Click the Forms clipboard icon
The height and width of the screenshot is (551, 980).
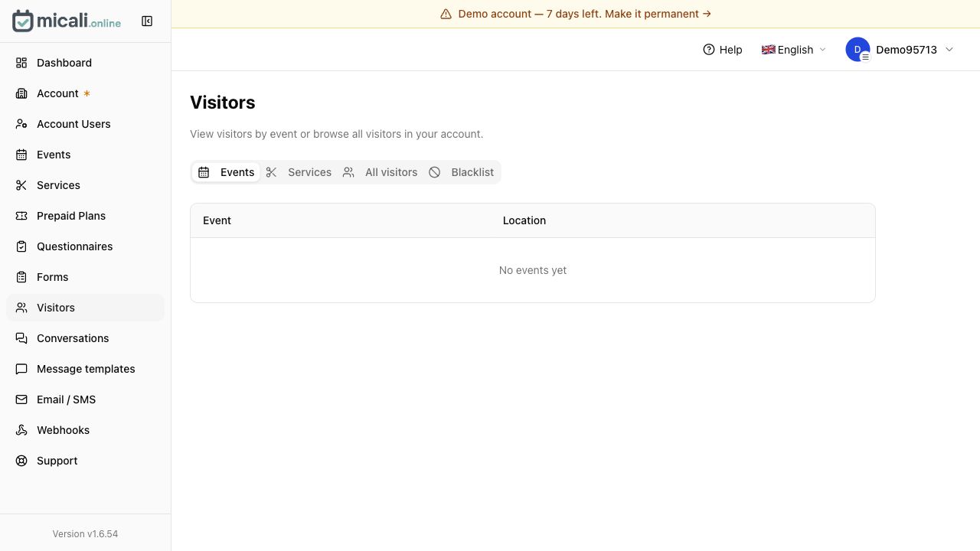[21, 277]
